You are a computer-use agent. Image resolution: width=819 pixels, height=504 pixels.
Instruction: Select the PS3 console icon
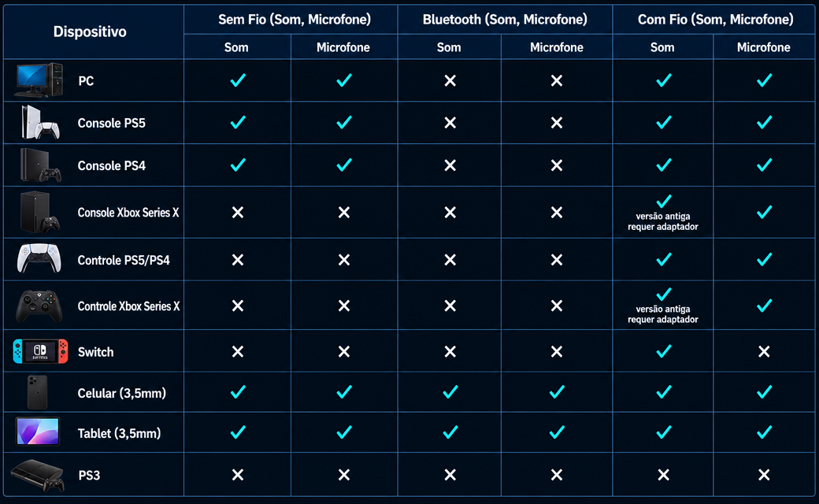tap(38, 475)
